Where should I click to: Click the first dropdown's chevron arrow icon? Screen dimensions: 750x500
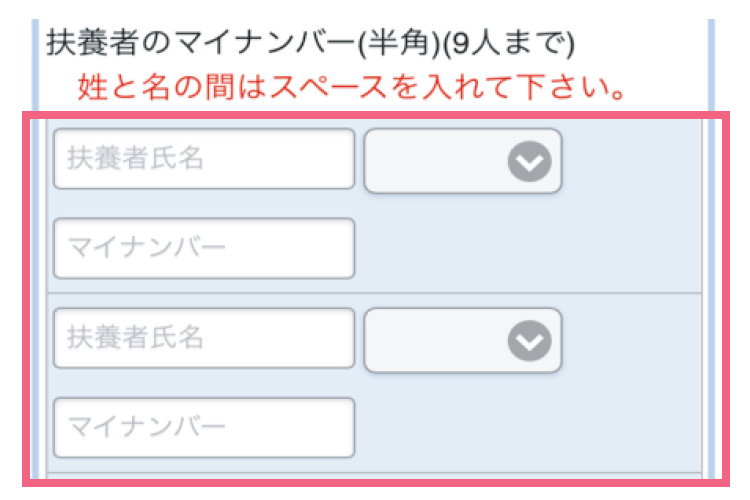click(529, 160)
